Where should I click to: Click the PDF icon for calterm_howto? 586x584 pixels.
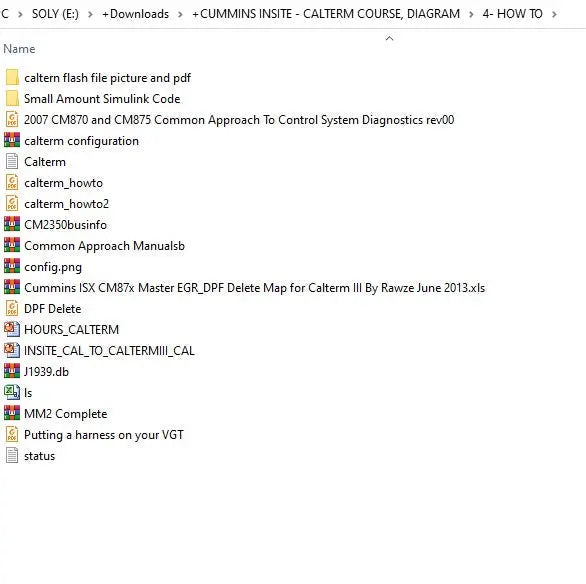pyautogui.click(x=12, y=183)
